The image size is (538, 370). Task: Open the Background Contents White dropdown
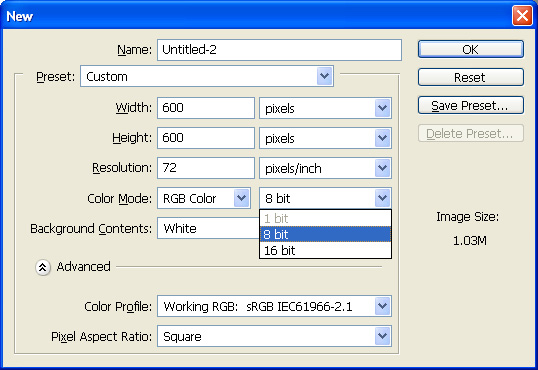click(x=208, y=228)
